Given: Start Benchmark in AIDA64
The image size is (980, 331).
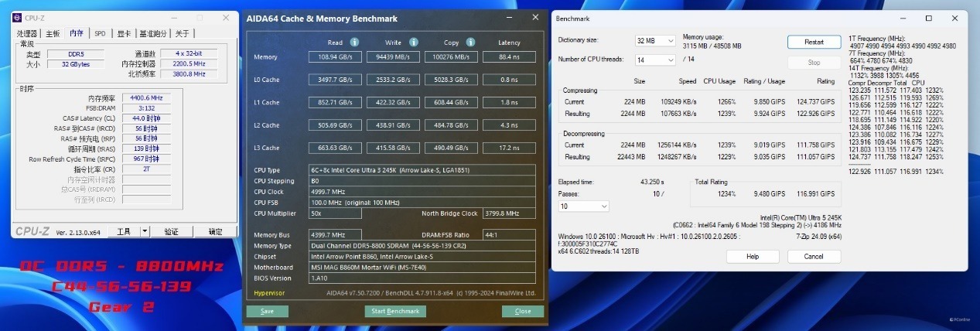Looking at the screenshot, I should point(395,312).
